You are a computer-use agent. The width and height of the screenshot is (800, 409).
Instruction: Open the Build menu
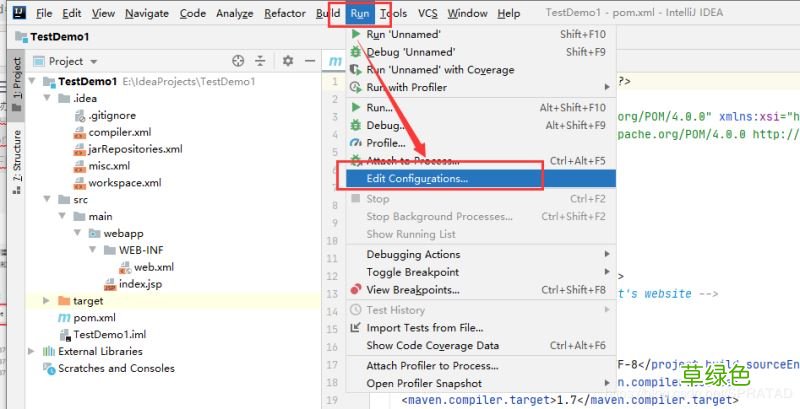click(328, 13)
